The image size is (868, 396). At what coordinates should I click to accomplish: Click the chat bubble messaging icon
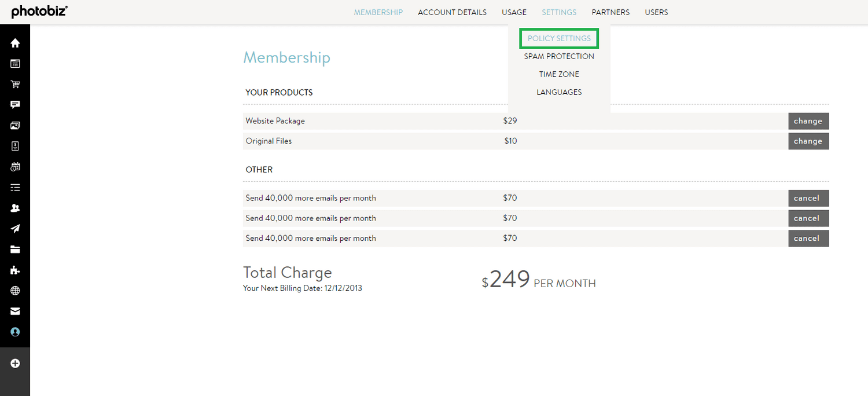(15, 105)
